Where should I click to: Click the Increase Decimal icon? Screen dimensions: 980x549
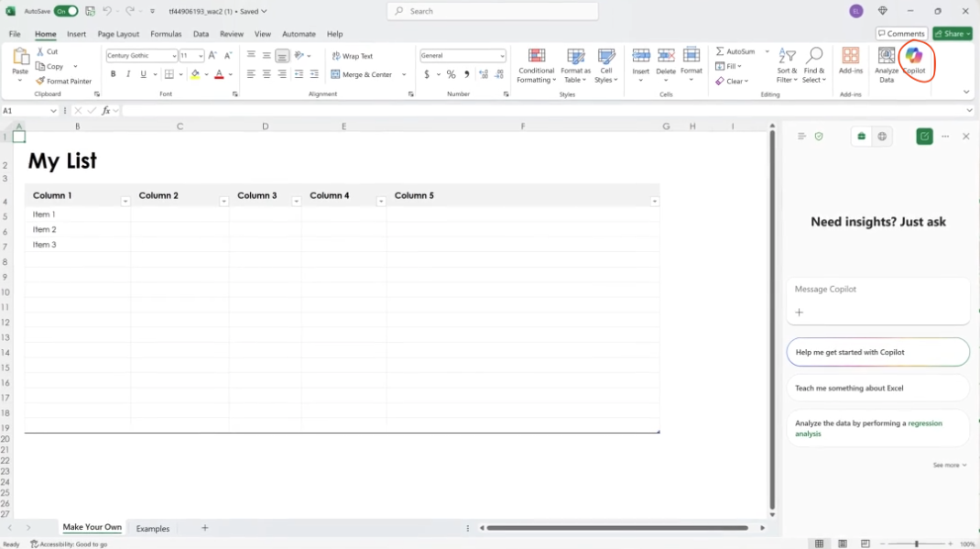483,74
